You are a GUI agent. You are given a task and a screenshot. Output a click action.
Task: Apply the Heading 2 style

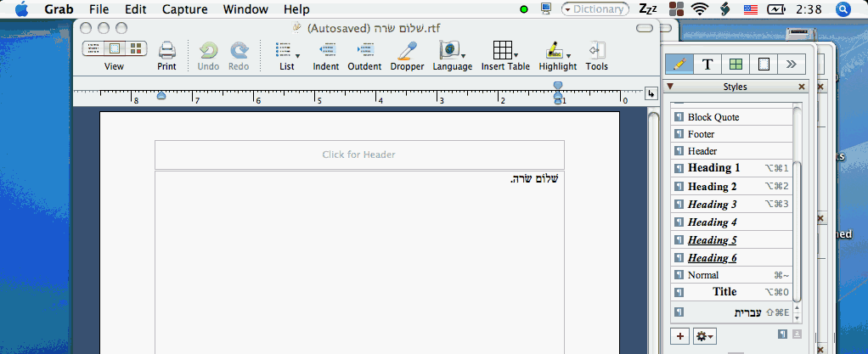pos(732,187)
